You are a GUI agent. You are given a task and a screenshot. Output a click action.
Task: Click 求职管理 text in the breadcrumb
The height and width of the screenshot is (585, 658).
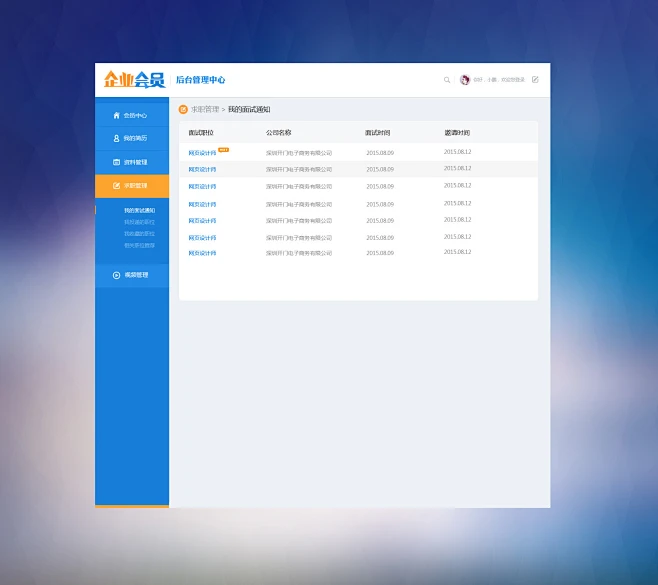click(205, 109)
